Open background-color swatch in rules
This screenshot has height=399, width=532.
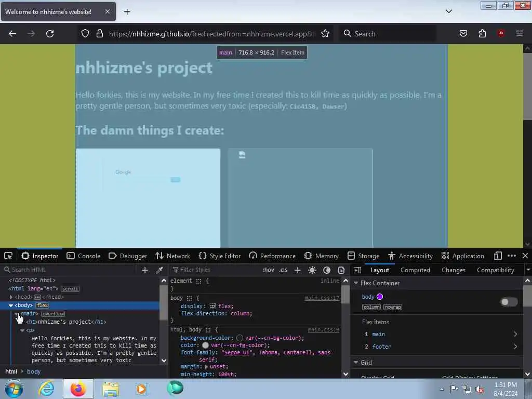(x=240, y=338)
